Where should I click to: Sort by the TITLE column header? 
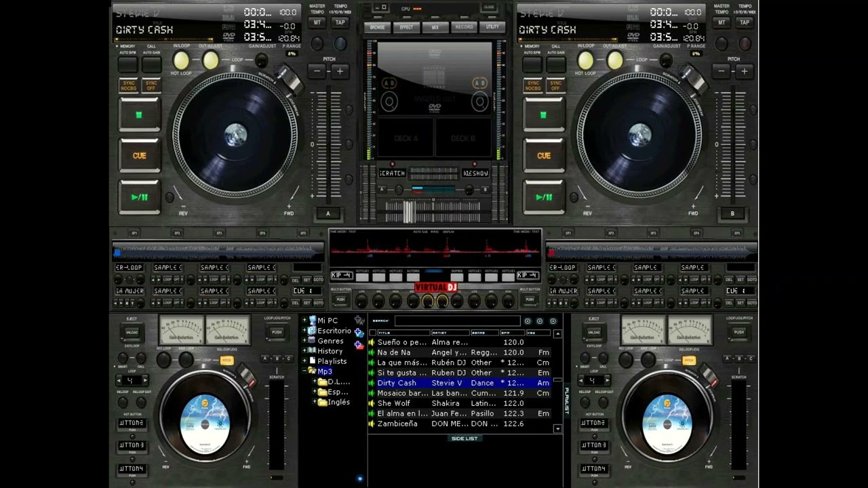(403, 333)
